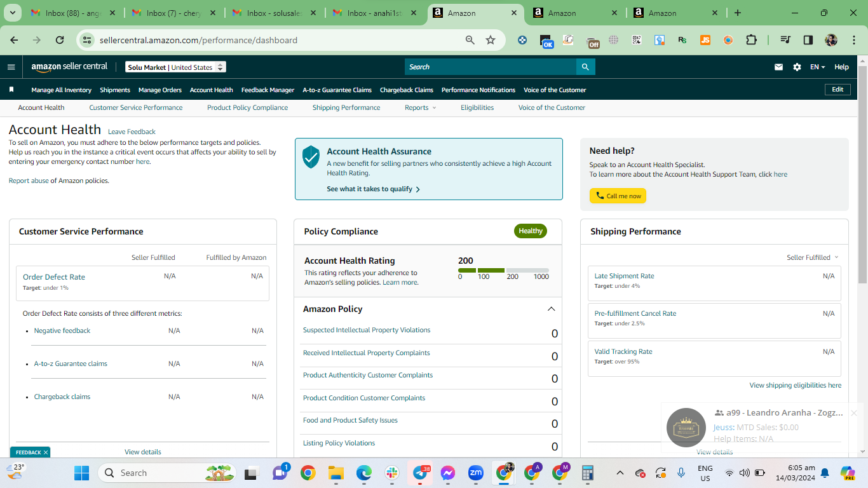Reload the page in Chrome
The width and height of the screenshot is (868, 488).
(x=60, y=40)
